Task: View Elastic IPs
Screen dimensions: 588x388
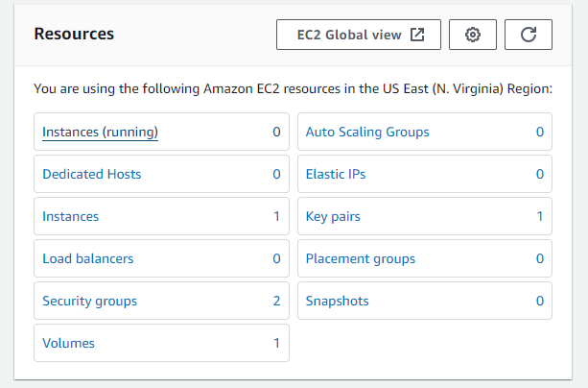Action: 336,174
